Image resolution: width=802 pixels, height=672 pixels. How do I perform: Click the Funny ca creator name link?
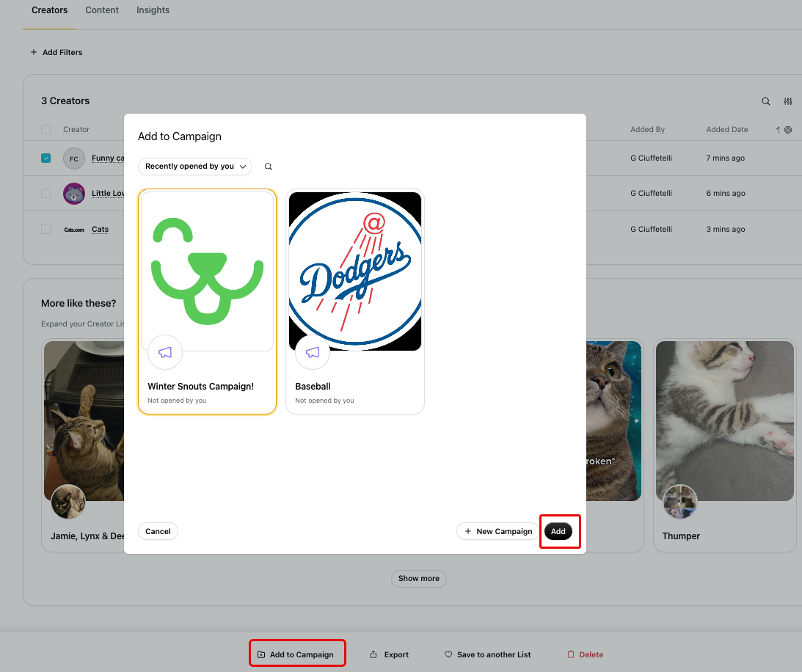pos(108,158)
